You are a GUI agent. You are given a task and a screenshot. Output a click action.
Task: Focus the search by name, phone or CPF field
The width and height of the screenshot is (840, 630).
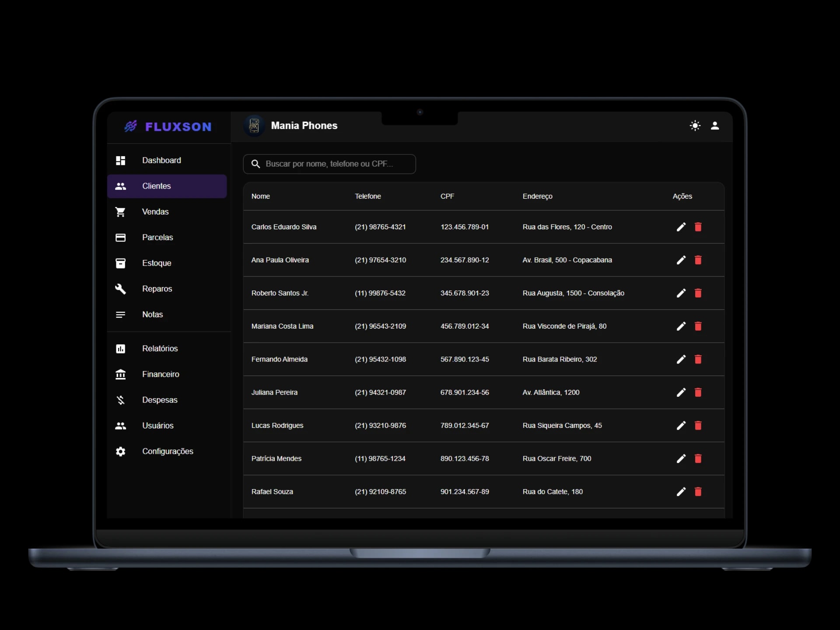point(329,164)
